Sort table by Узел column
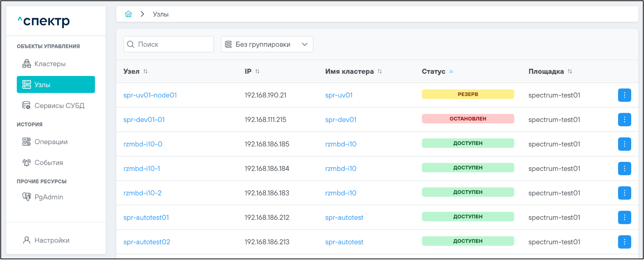The height and width of the screenshot is (260, 644). [146, 72]
